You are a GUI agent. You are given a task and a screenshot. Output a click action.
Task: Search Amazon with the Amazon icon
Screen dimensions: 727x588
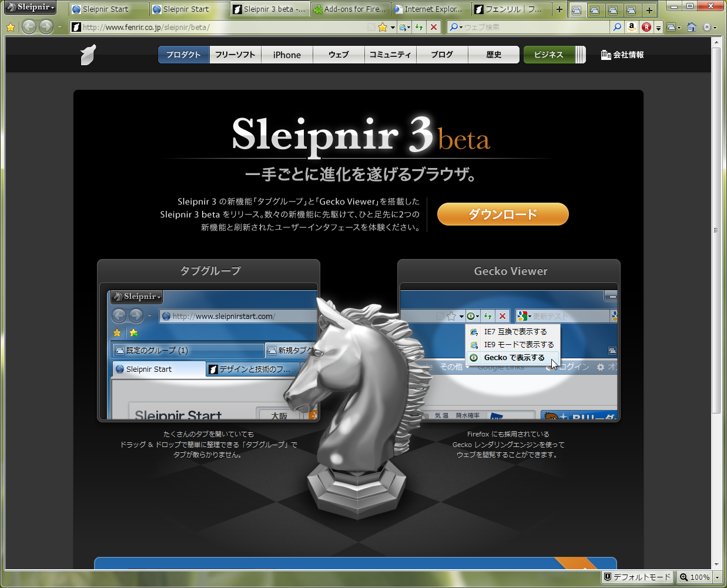632,27
